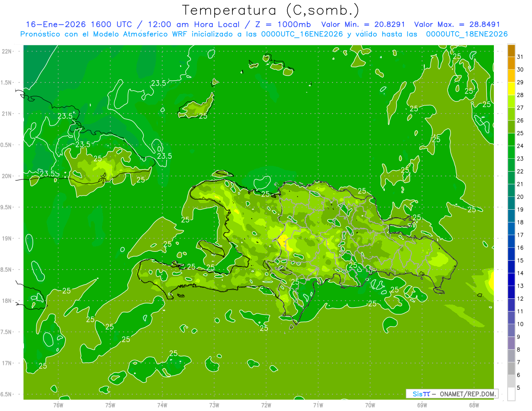Click the 74W longitude axis label
The image size is (532, 411).
point(162,405)
